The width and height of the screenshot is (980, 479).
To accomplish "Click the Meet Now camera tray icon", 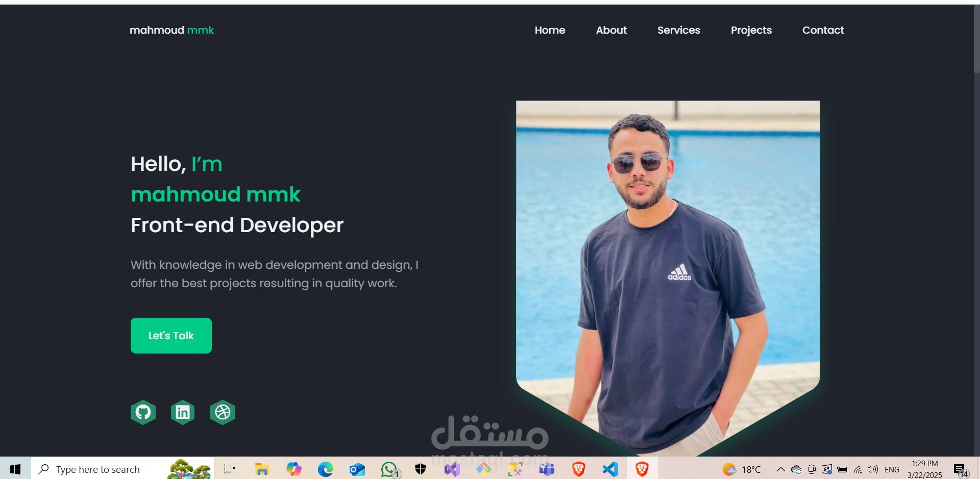I will (812, 469).
